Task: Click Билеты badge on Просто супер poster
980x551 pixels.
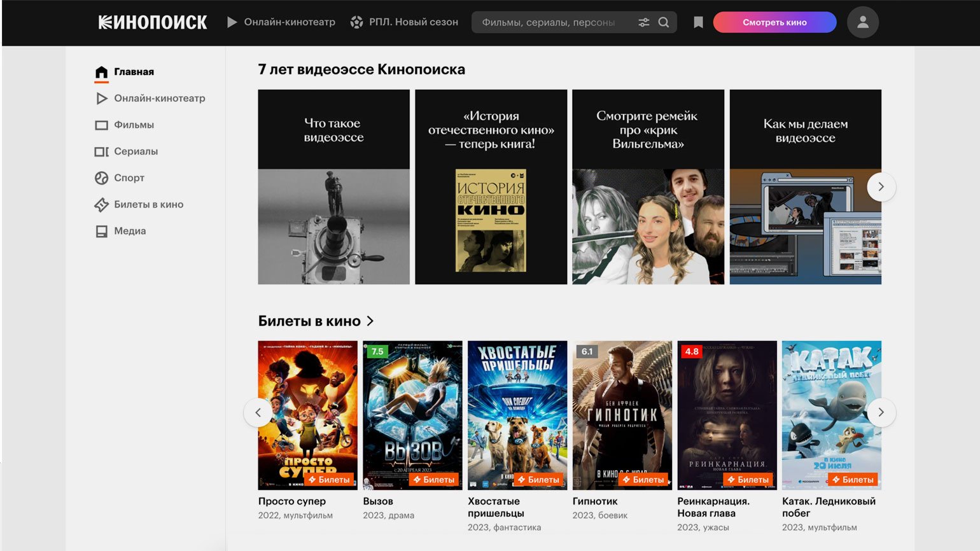Action: click(329, 480)
